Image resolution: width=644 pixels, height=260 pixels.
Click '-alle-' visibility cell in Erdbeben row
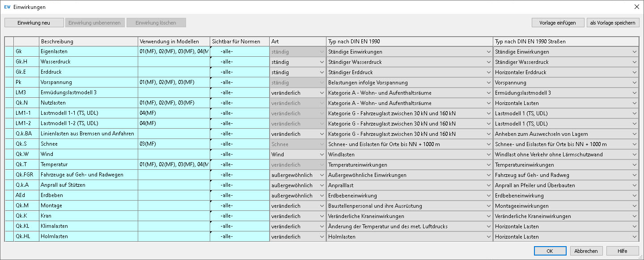pyautogui.click(x=240, y=196)
